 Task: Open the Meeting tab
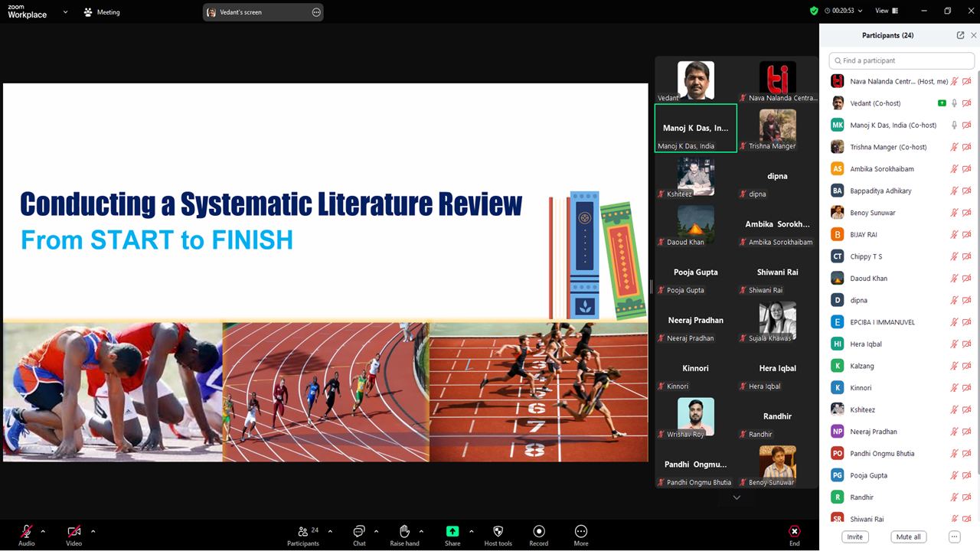point(102,12)
